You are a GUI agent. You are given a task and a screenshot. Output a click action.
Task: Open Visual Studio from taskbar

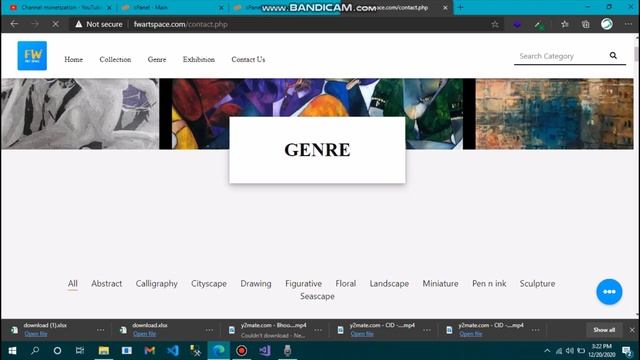(x=264, y=351)
